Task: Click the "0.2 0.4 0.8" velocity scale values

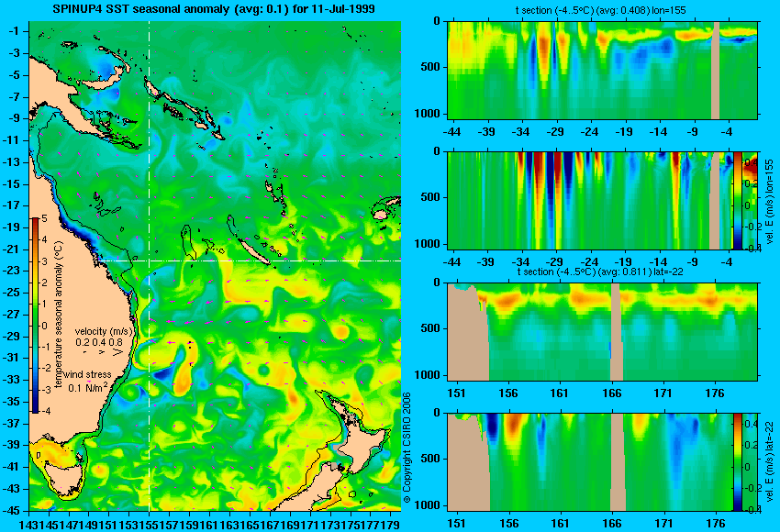Action: point(99,342)
